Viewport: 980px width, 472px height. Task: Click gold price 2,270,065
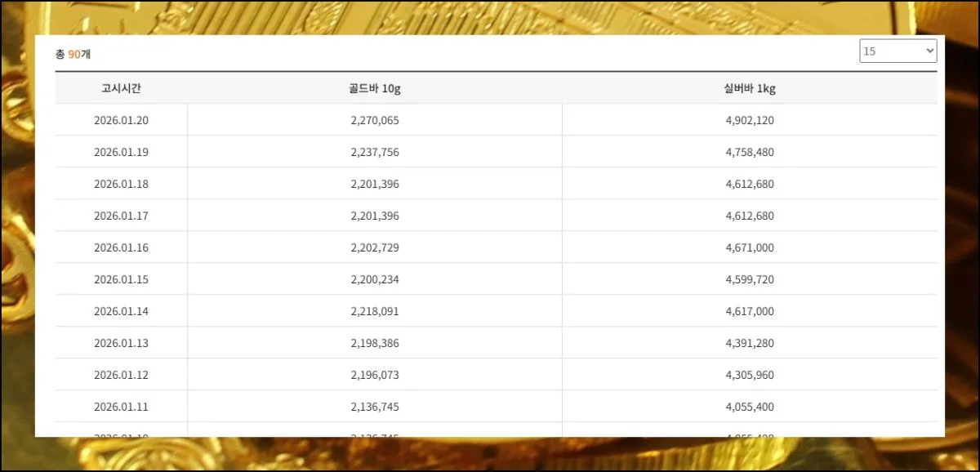pos(374,120)
